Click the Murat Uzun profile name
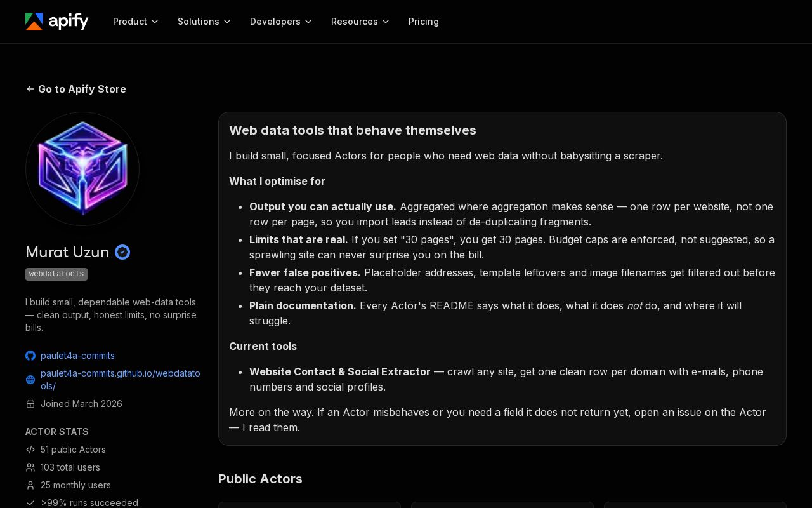This screenshot has width=812, height=508. tap(67, 252)
